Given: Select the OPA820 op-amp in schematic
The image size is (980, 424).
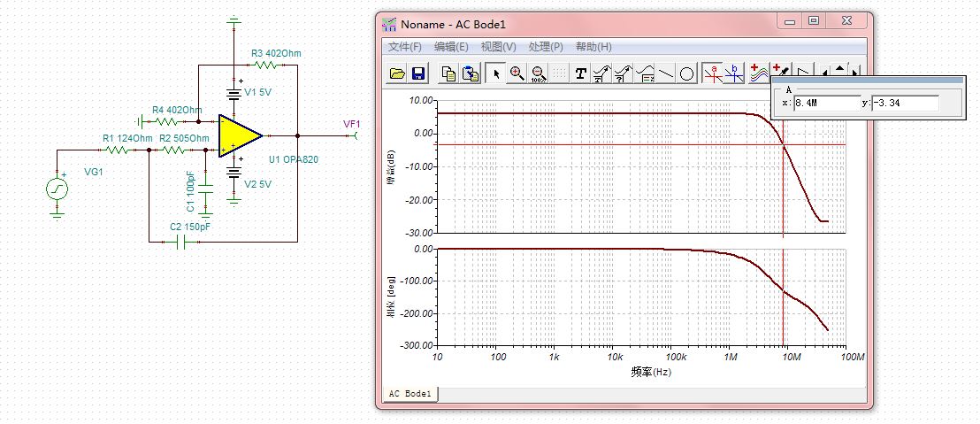Looking at the screenshot, I should 241,135.
